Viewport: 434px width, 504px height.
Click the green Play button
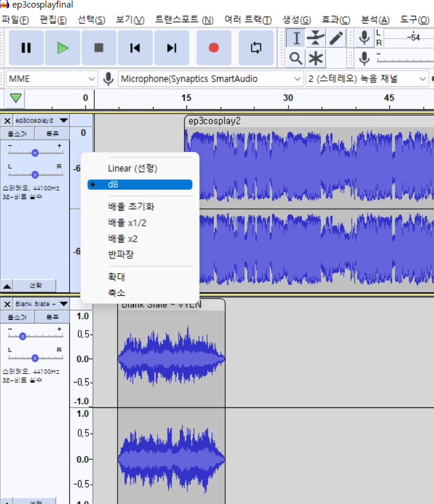62,48
